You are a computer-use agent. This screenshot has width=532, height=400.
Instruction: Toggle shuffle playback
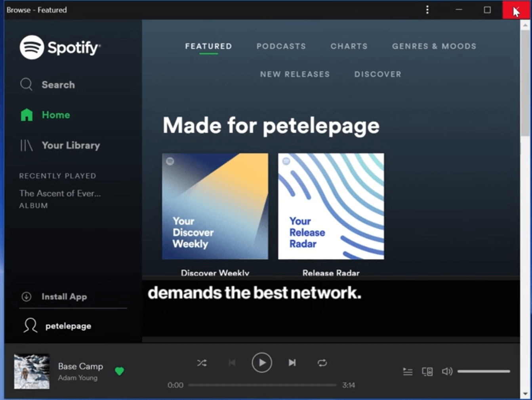pos(202,363)
